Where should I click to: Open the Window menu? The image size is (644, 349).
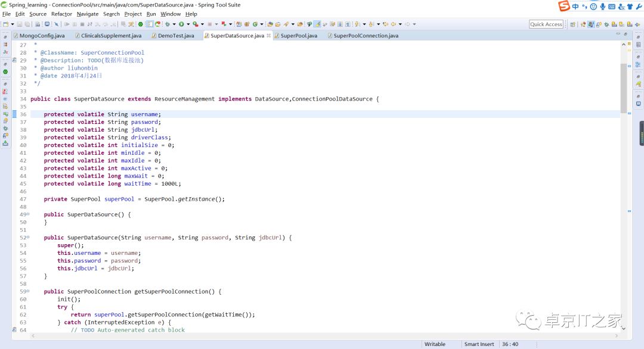[171, 14]
